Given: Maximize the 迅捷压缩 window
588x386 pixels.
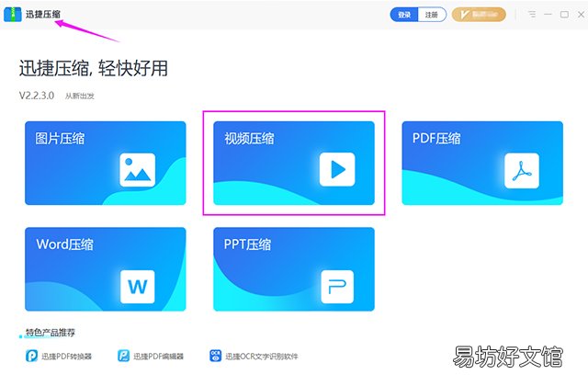Looking at the screenshot, I should tap(564, 15).
